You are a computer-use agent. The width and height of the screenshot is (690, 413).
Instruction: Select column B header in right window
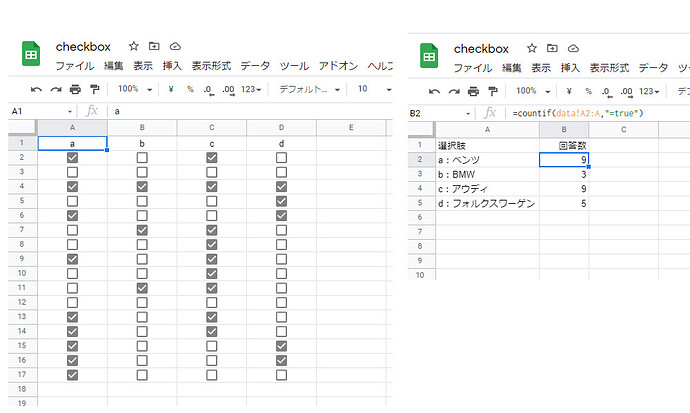click(564, 130)
